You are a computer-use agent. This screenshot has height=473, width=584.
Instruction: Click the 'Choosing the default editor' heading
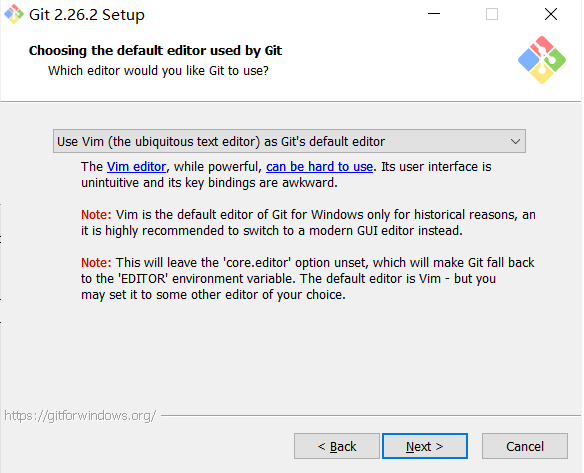click(155, 50)
